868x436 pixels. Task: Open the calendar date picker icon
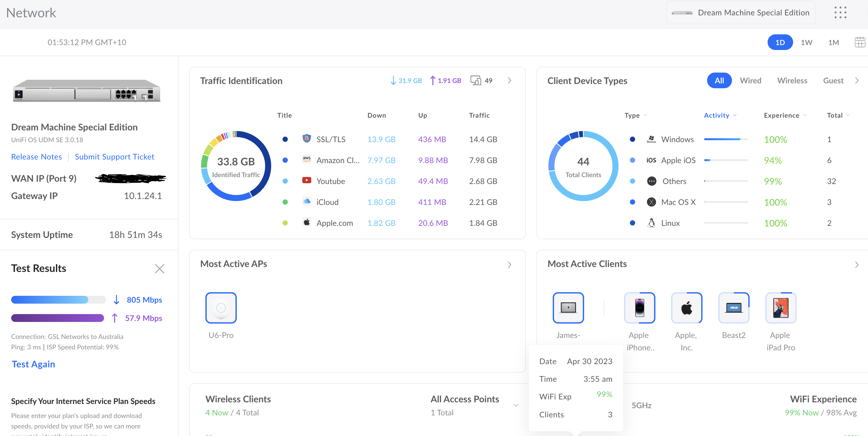coord(859,42)
